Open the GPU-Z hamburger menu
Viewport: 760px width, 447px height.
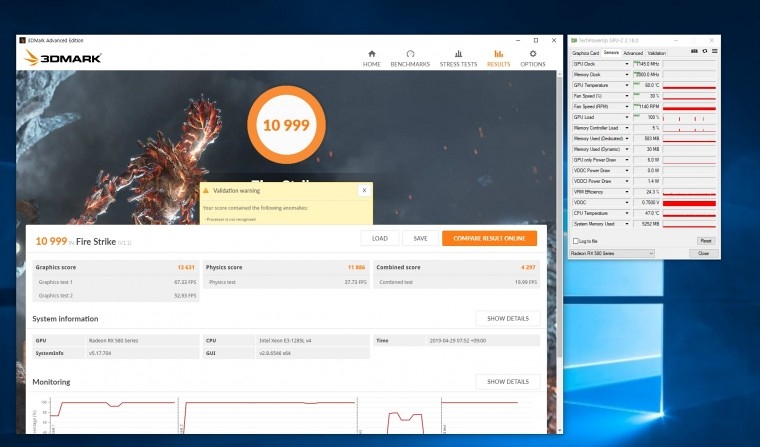(x=714, y=51)
